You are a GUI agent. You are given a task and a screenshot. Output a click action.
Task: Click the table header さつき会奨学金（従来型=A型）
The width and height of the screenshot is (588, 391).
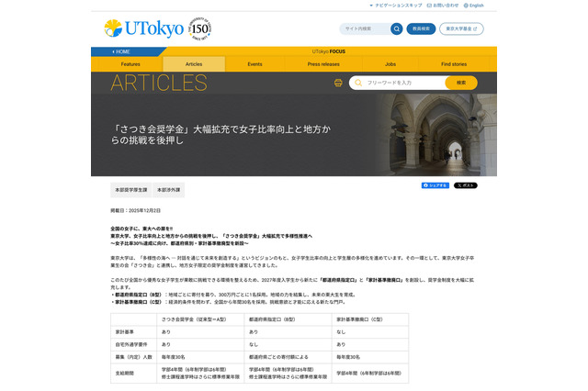(x=194, y=319)
